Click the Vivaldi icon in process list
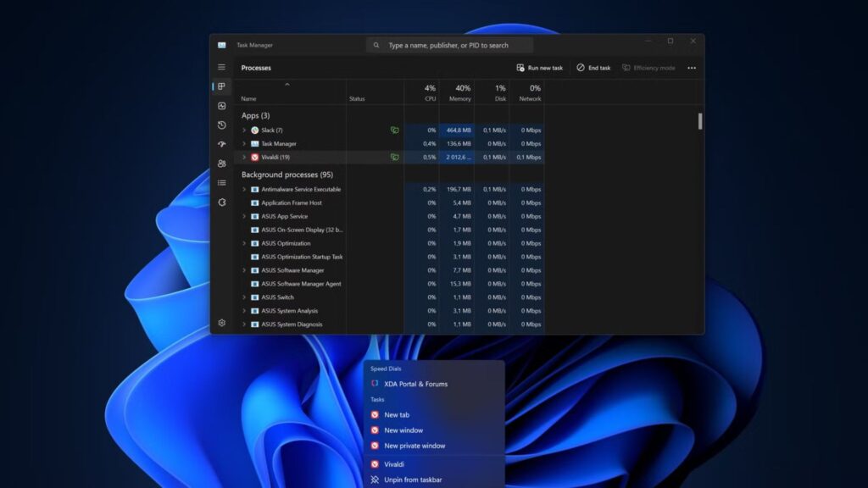The width and height of the screenshot is (868, 488). (x=254, y=157)
